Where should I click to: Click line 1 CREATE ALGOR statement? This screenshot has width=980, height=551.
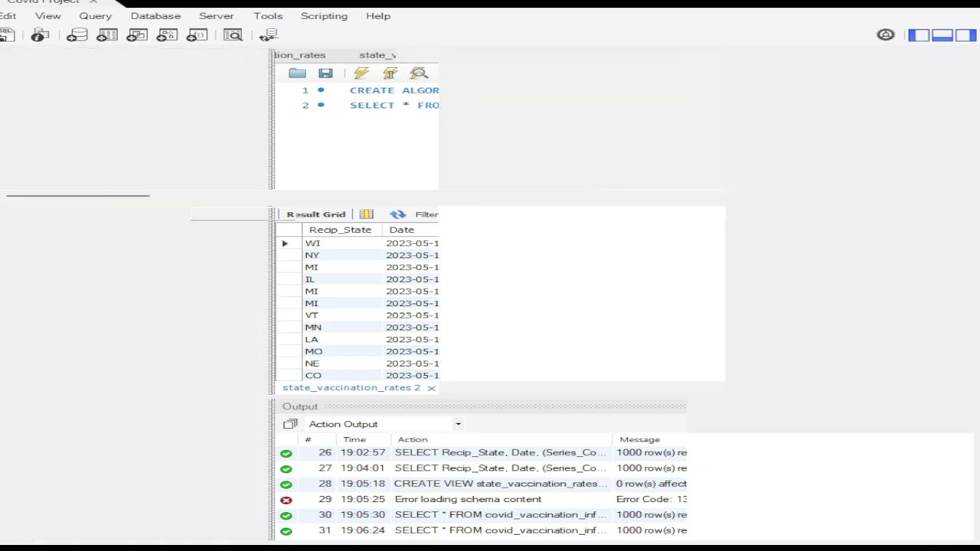tap(394, 90)
